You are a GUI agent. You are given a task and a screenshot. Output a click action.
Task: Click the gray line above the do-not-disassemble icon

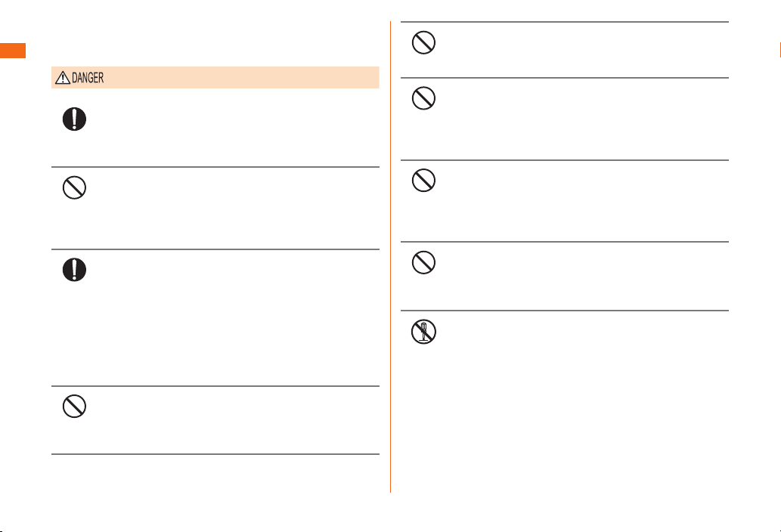(565, 311)
